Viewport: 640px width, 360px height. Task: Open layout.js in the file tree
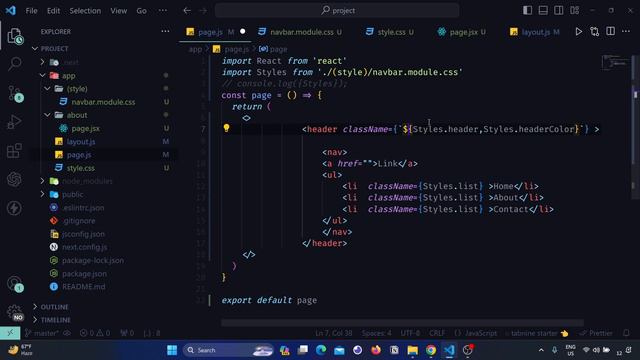pos(81,142)
